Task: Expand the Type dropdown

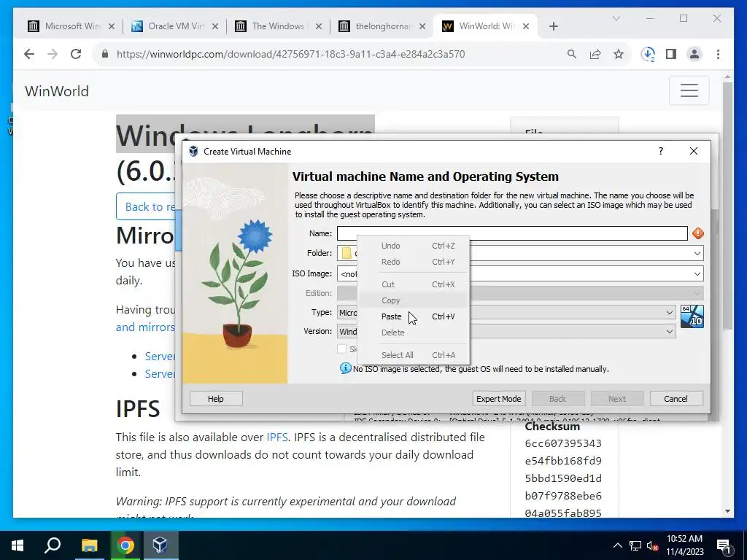Action: coord(670,312)
